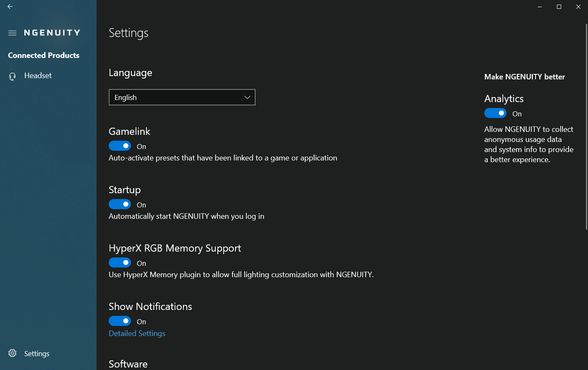The width and height of the screenshot is (588, 370).
Task: Click the language dropdown chevron arrow
Action: tap(247, 97)
